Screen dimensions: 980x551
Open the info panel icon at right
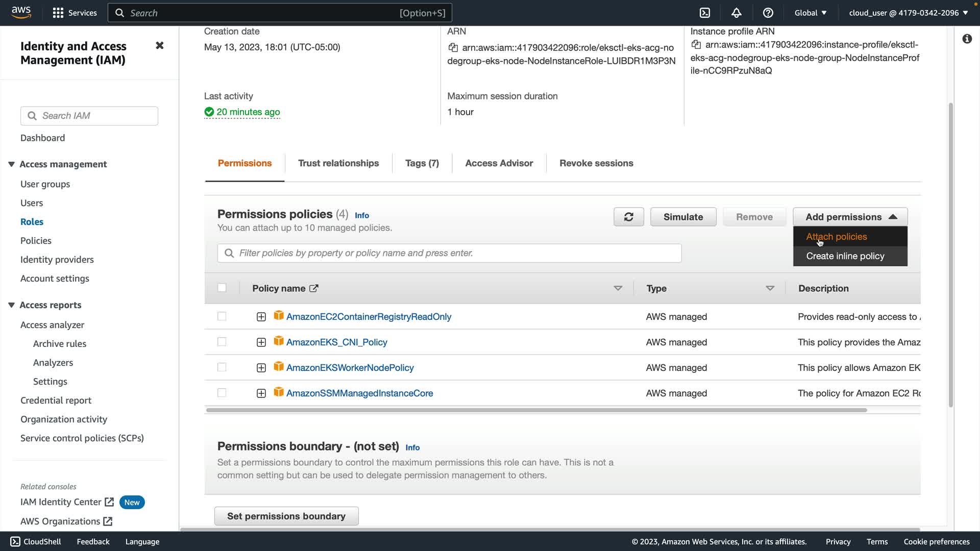[x=967, y=39]
